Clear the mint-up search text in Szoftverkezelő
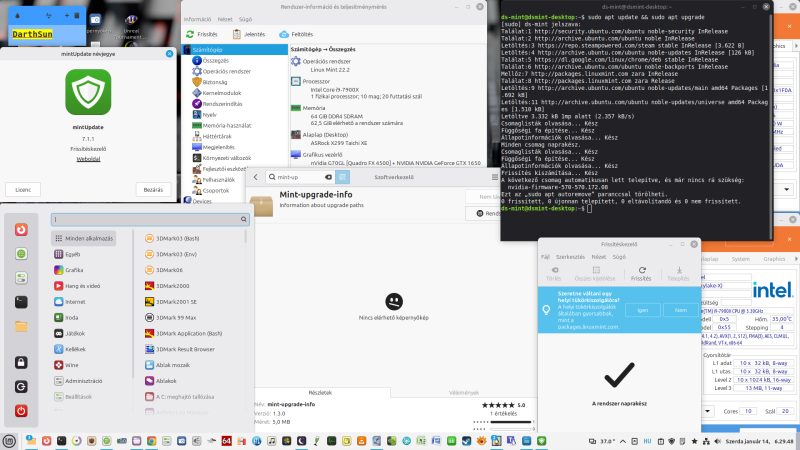This screenshot has width=800, height=450. coord(329,177)
